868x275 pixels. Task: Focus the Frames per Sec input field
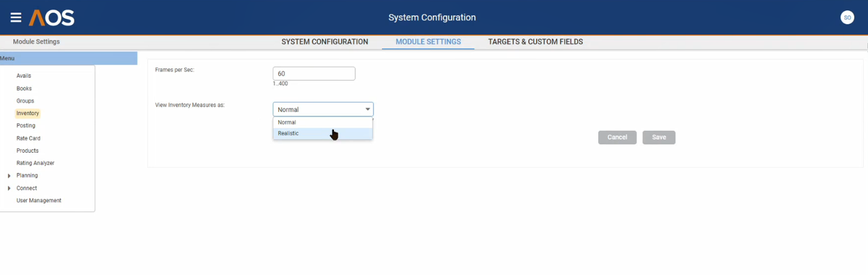pyautogui.click(x=313, y=73)
